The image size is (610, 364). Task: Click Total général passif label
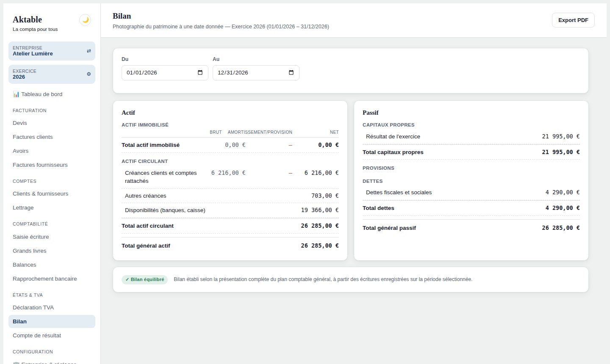pyautogui.click(x=389, y=228)
